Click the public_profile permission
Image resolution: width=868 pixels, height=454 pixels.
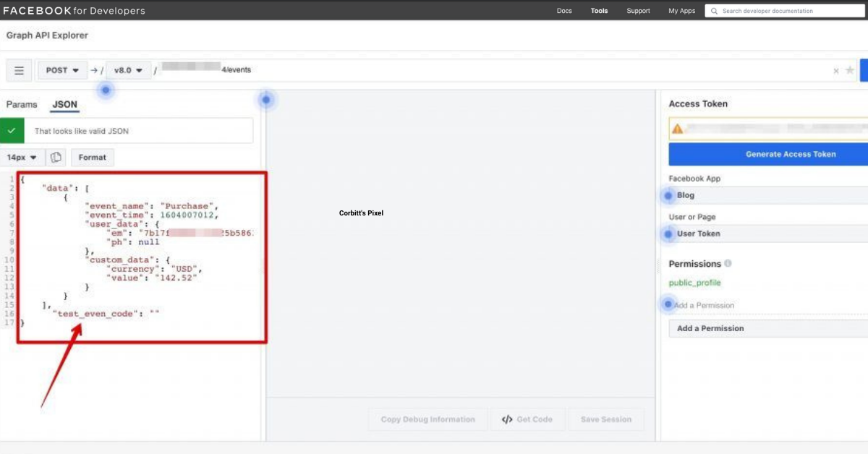[x=694, y=283]
